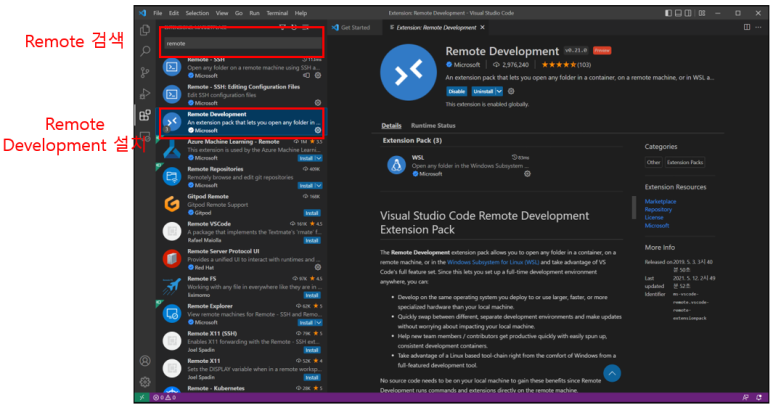Click the extensions search box containing remote
Image resolution: width=773 pixels, height=405 pixels.
click(x=242, y=43)
